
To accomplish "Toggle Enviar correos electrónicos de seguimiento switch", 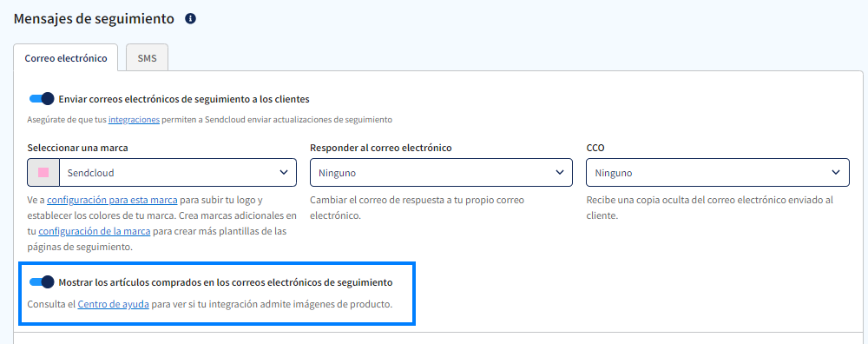I will click(42, 99).
